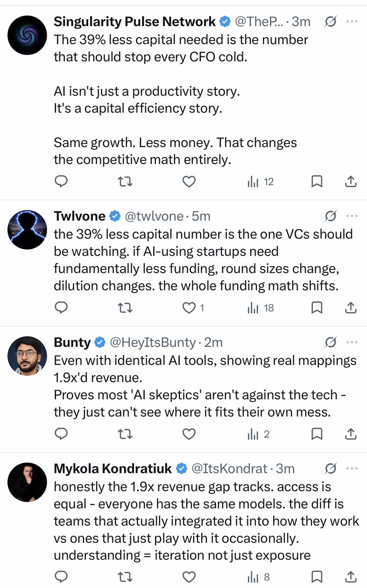
Task: Bookmark the Singularity Pulse Network post
Action: [x=317, y=182]
